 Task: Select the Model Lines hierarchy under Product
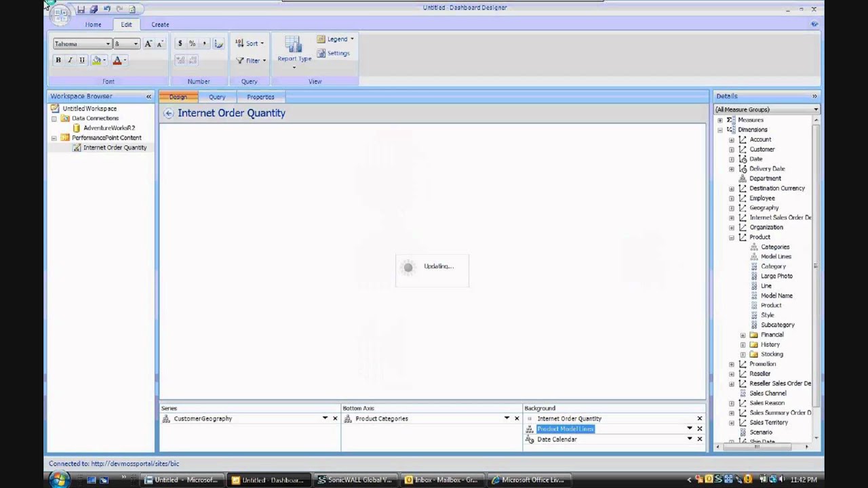(776, 257)
